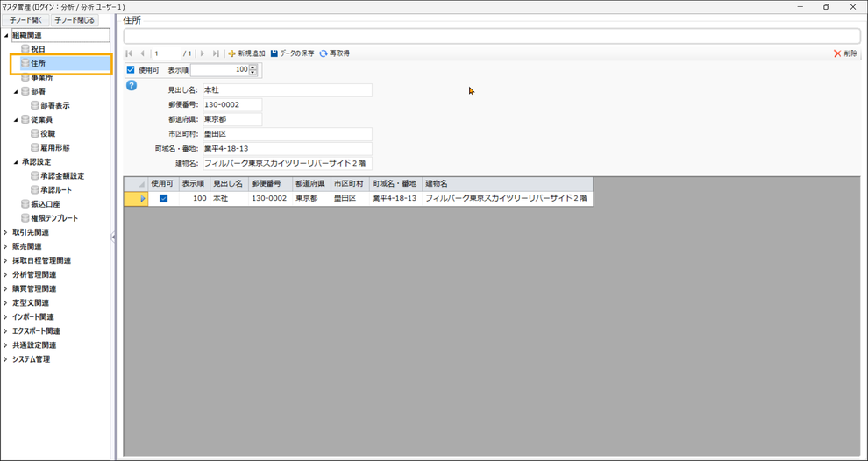Expand the 取引先関連 tree node
This screenshot has width=868, height=461.
[5, 232]
